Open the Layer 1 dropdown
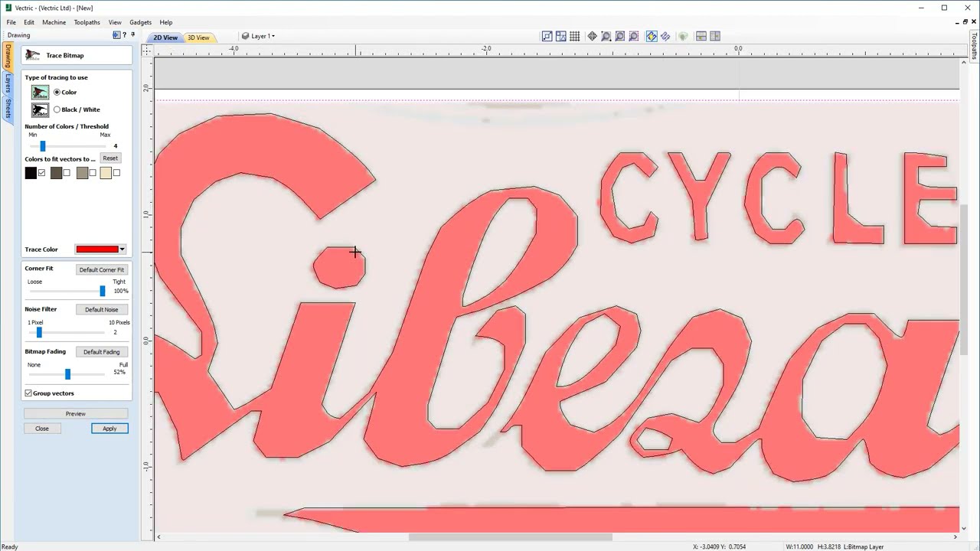Viewport: 980px width, 551px height. pyautogui.click(x=263, y=36)
